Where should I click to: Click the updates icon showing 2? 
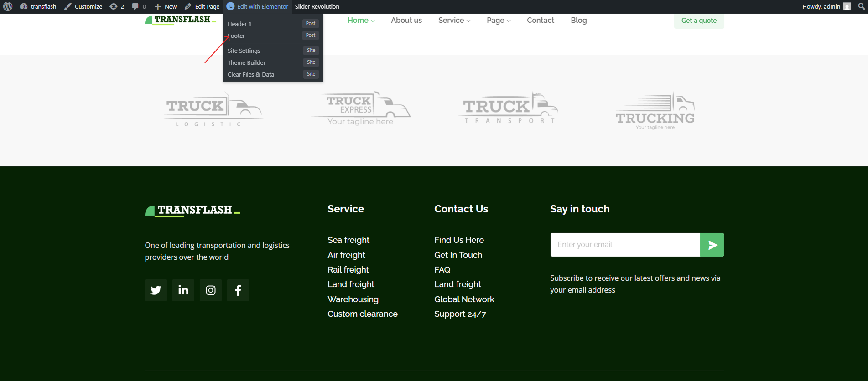click(117, 6)
